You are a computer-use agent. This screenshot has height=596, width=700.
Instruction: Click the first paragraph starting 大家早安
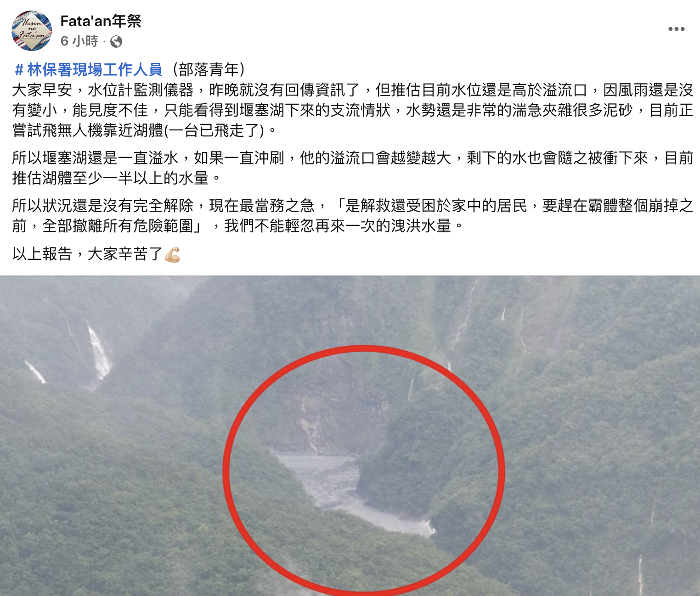click(352, 110)
